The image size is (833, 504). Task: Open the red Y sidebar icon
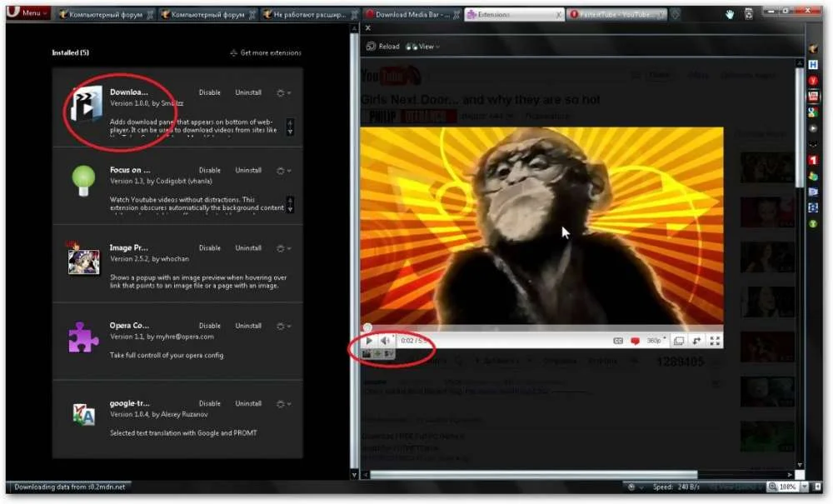(x=813, y=81)
